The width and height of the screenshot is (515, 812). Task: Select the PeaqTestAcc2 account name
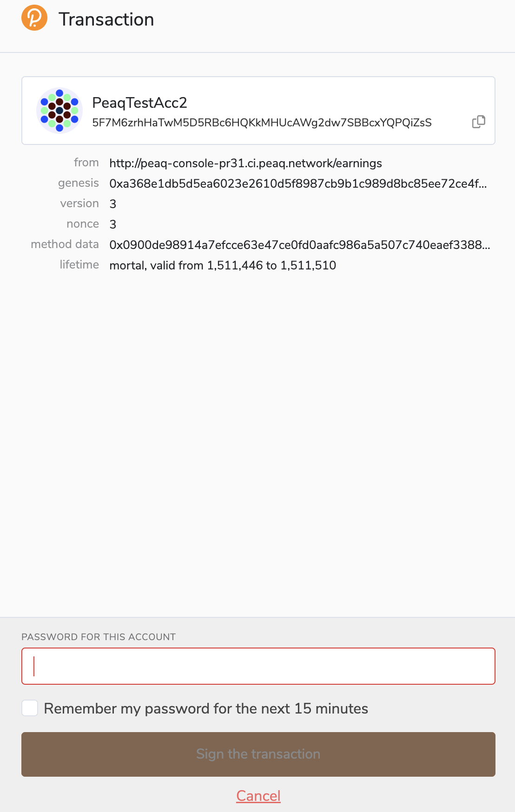(139, 103)
